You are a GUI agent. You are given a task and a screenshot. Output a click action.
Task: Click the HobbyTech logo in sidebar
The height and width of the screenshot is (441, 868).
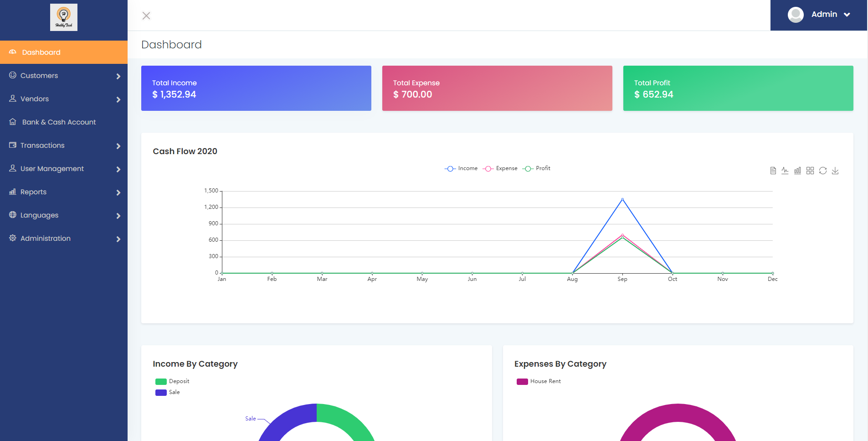click(64, 17)
